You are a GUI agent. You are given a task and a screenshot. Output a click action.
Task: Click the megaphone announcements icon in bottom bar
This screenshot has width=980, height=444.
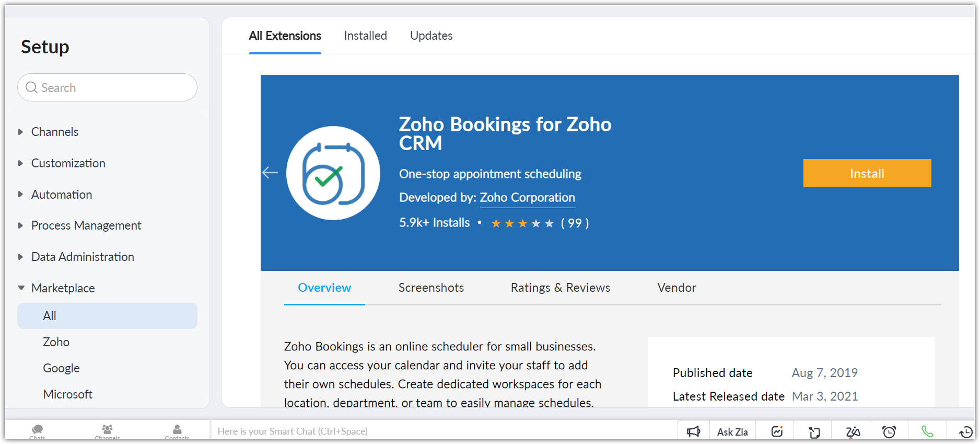pyautogui.click(x=693, y=431)
